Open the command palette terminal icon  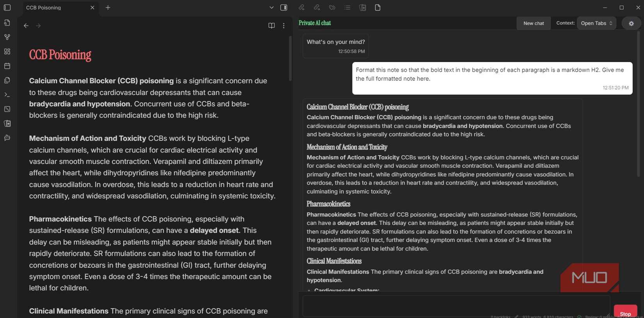click(x=7, y=95)
